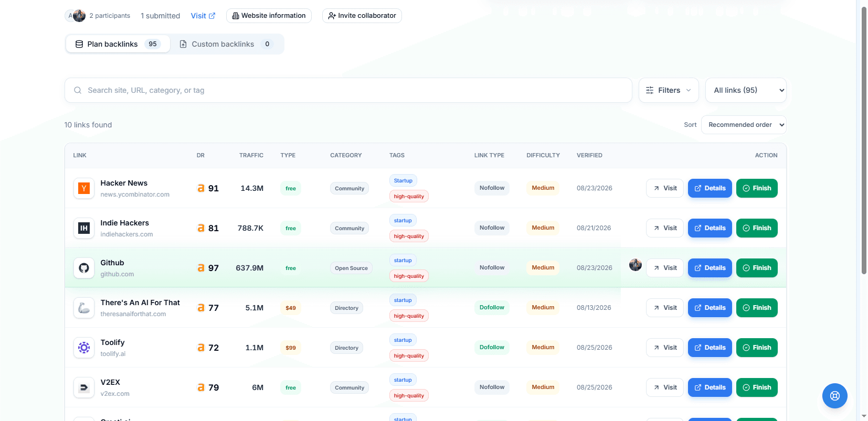The width and height of the screenshot is (868, 421).
Task: Click the $49 type badge
Action: [291, 308]
